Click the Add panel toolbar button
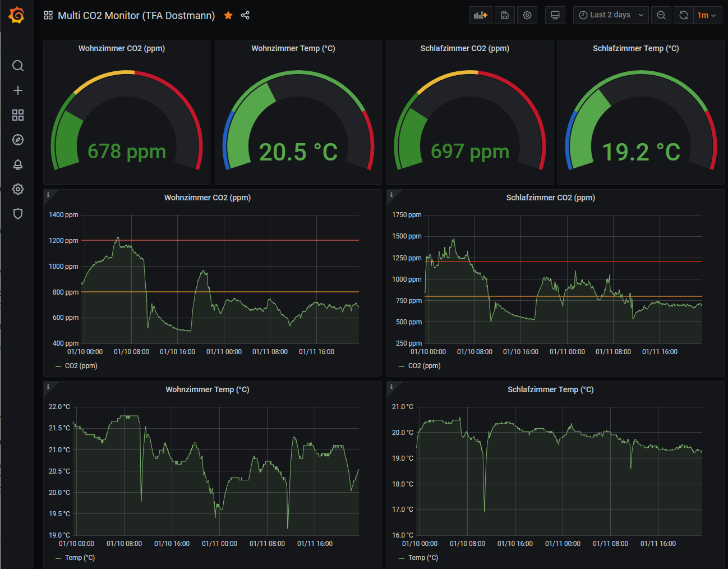Viewport: 728px width, 569px height. (x=480, y=15)
